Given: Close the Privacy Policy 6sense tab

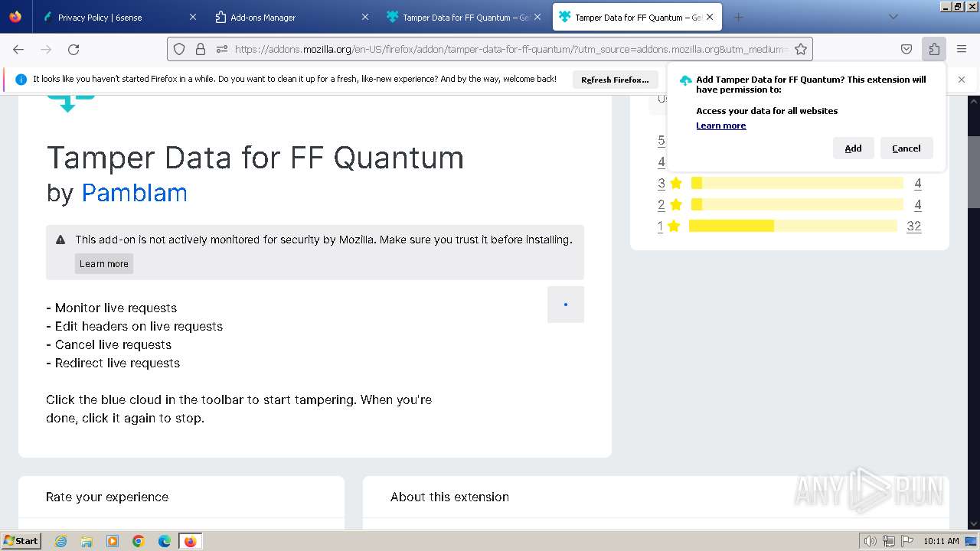Looking at the screenshot, I should tap(193, 17).
